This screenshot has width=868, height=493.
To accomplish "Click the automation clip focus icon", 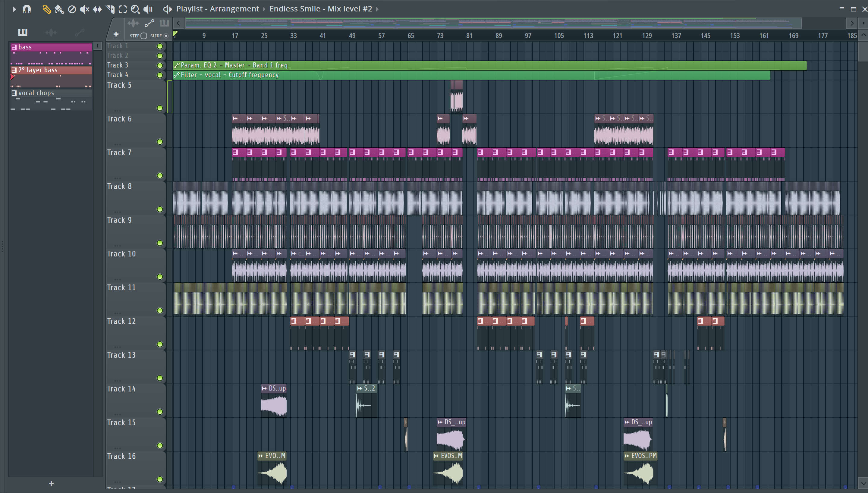I will [x=149, y=24].
